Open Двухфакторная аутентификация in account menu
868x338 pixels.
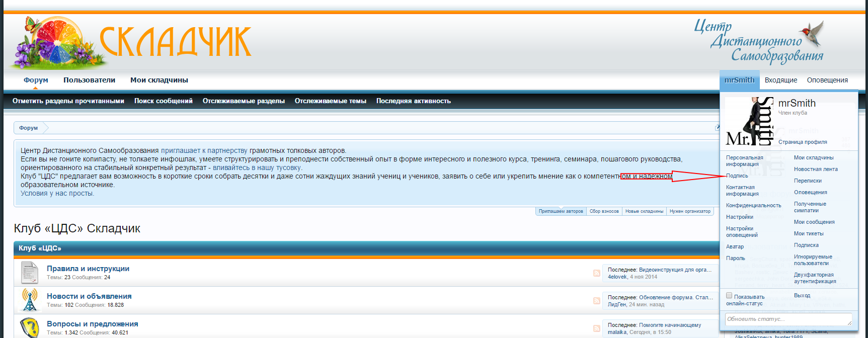(815, 278)
